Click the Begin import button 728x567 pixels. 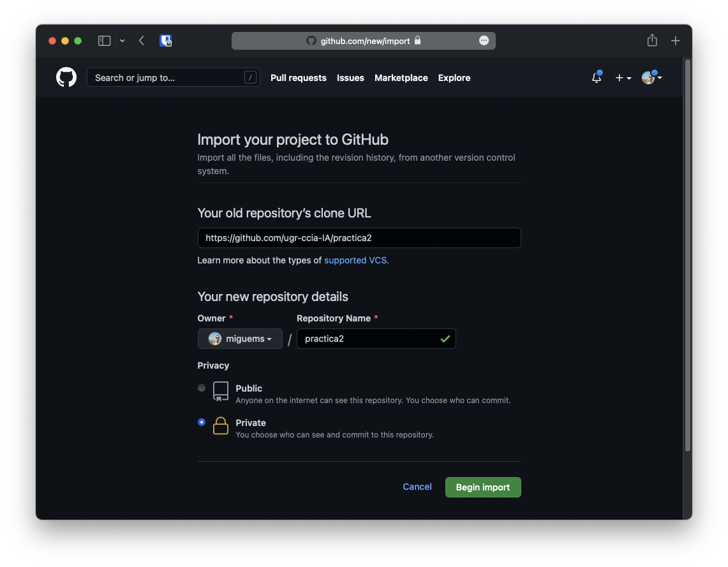click(x=483, y=487)
